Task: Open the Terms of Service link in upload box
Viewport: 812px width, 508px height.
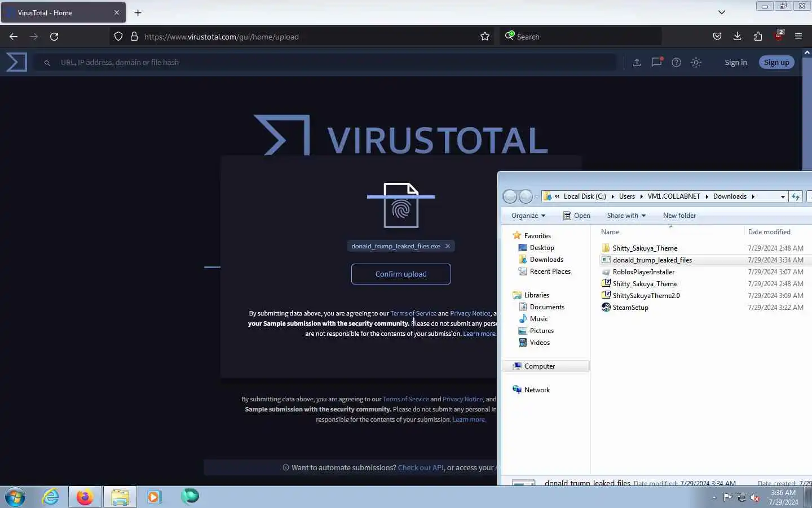Action: click(413, 313)
